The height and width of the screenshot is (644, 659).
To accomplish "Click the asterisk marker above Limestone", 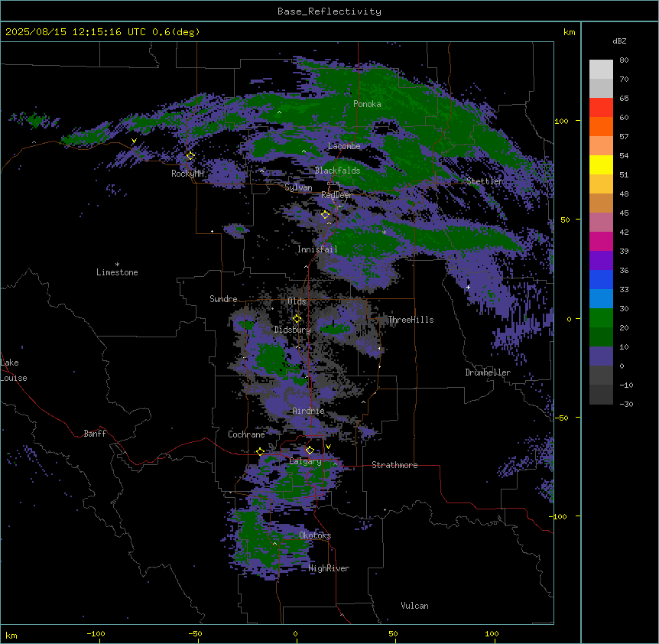I will 117,265.
